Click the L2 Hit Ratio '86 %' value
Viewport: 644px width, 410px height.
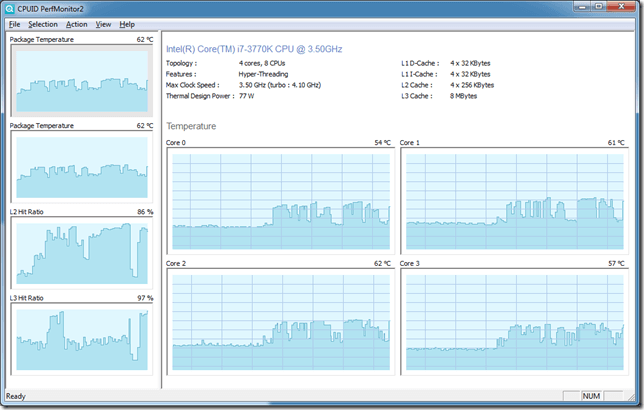pyautogui.click(x=145, y=212)
